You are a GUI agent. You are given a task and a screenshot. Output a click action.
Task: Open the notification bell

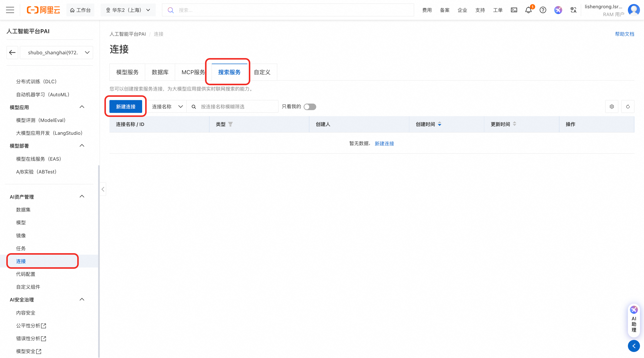[528, 10]
